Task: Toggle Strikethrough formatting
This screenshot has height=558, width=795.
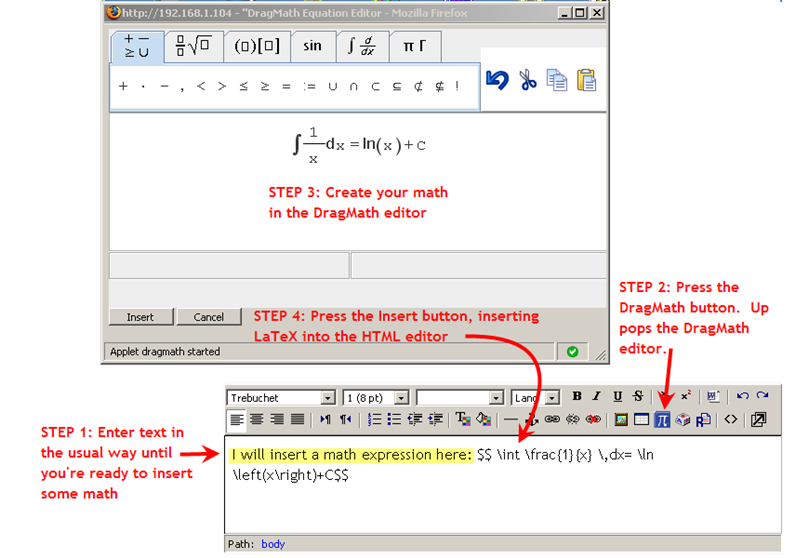Action: click(x=638, y=396)
